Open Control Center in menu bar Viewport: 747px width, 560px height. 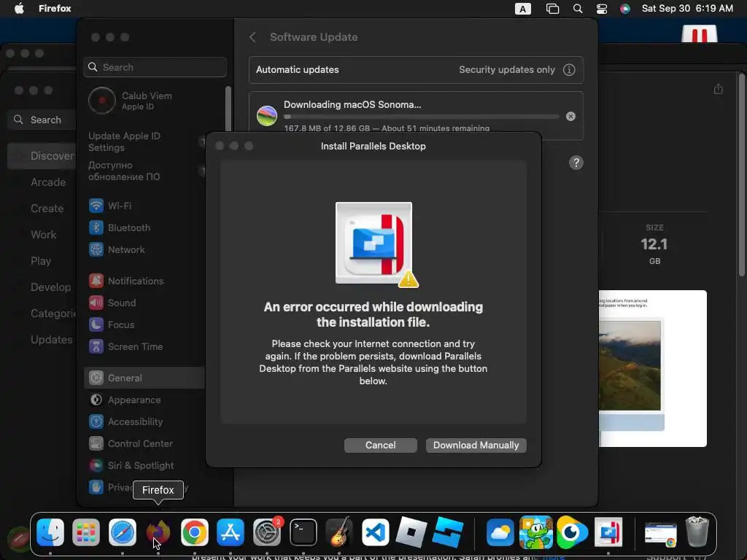602,9
